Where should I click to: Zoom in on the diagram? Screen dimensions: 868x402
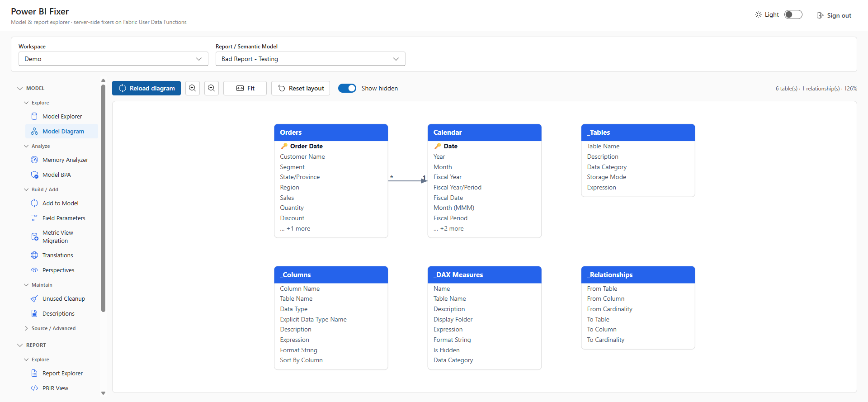193,88
